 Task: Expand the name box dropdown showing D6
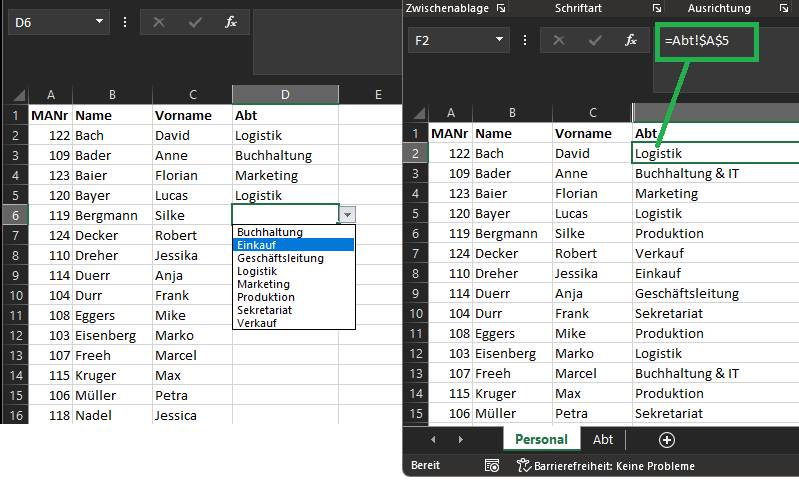(98, 21)
